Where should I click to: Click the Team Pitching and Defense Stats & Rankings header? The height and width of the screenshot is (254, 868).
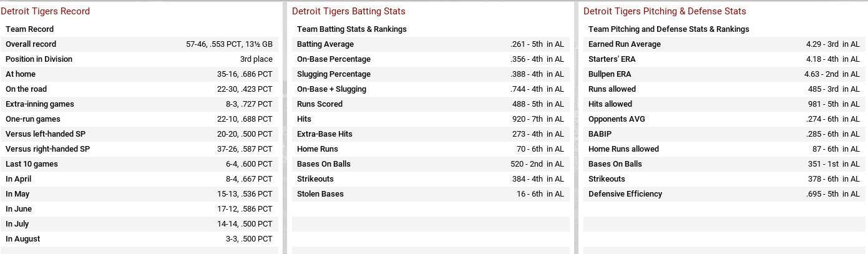point(668,29)
